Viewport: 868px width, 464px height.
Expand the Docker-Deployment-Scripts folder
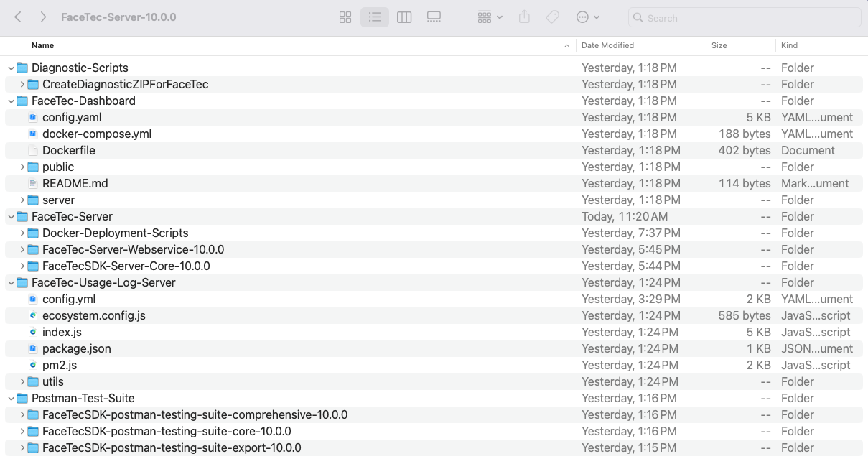22,233
